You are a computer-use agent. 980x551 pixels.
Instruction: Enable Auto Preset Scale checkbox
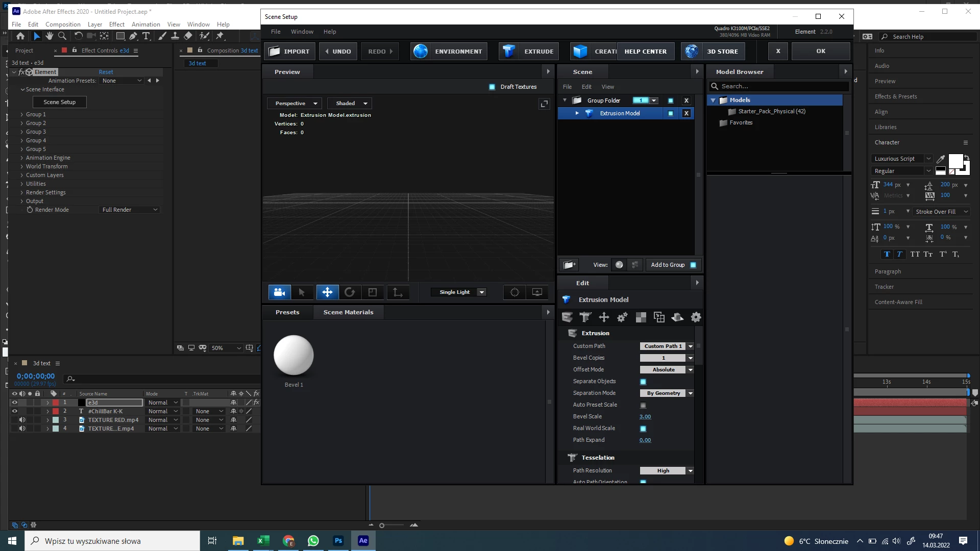[643, 405]
